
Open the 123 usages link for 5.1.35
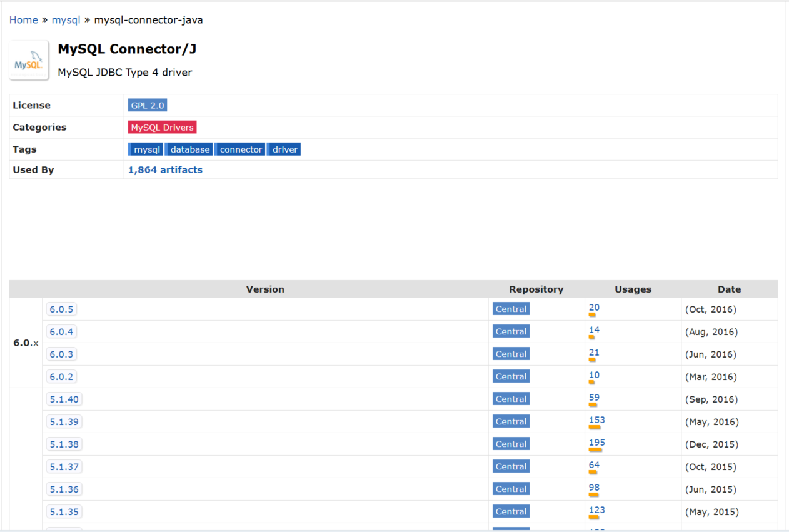tap(596, 510)
